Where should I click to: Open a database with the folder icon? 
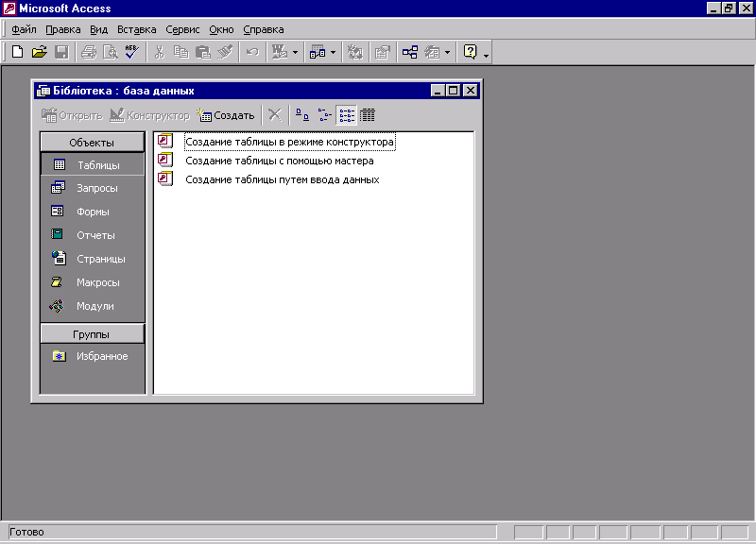(40, 52)
